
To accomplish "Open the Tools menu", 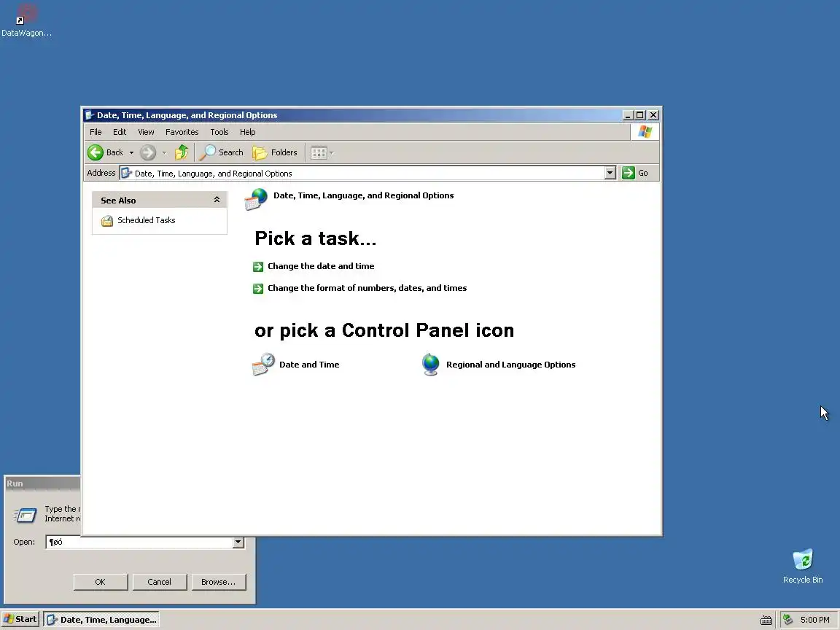I will pyautogui.click(x=219, y=132).
